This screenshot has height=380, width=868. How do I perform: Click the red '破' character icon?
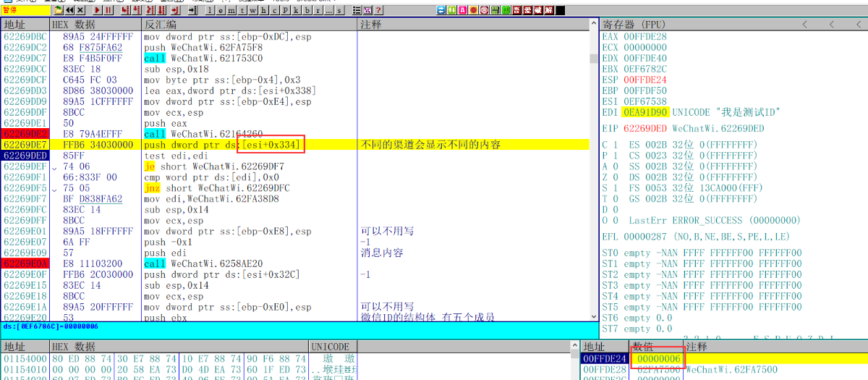tap(538, 10)
